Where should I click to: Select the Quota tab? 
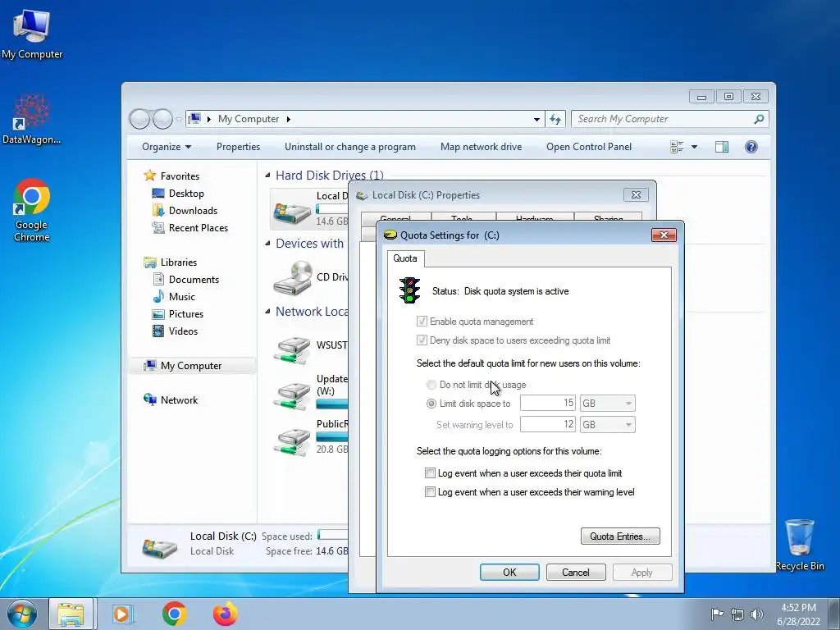pyautogui.click(x=405, y=258)
